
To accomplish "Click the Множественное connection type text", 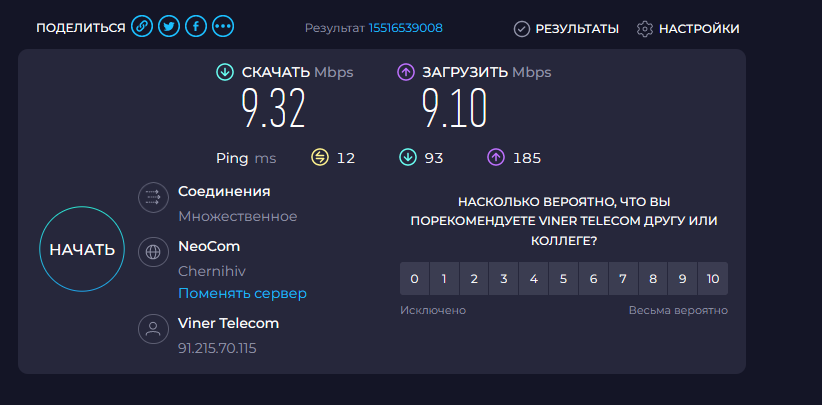I will click(237, 216).
